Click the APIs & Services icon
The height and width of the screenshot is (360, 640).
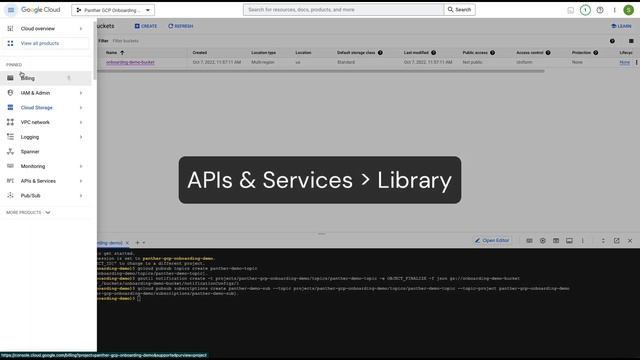pos(10,181)
